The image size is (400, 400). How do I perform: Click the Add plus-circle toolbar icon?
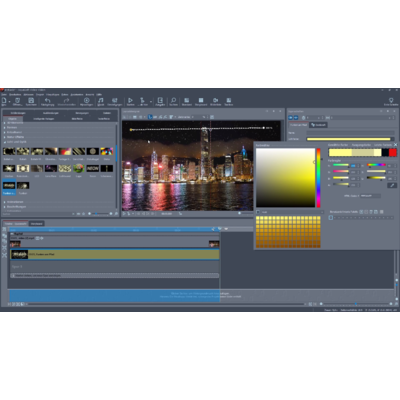[x=86, y=100]
